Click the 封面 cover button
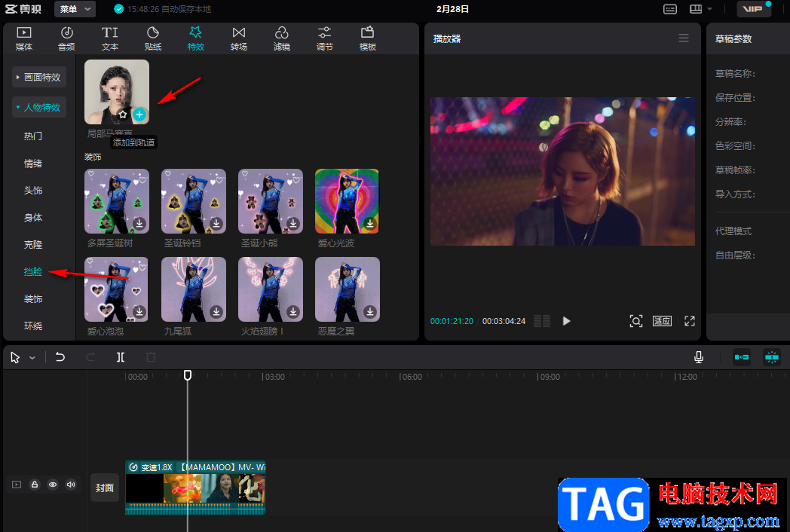The width and height of the screenshot is (790, 532). click(x=105, y=488)
